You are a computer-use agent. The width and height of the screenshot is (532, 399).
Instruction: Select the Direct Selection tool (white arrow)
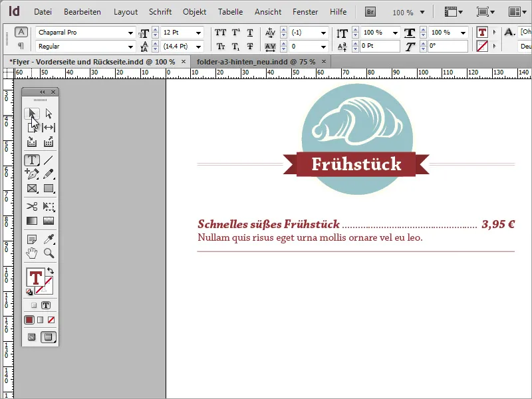[x=49, y=113]
